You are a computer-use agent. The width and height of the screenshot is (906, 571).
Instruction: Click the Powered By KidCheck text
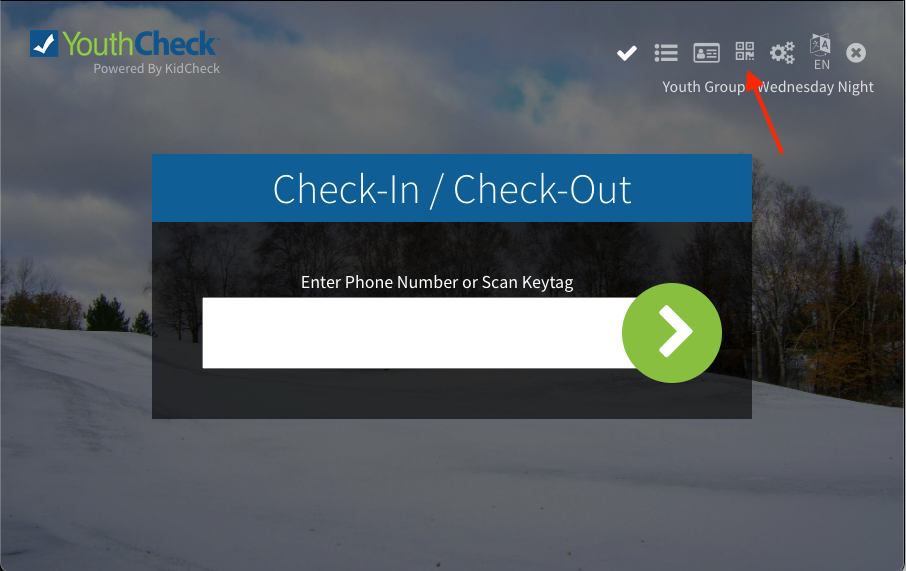(157, 69)
